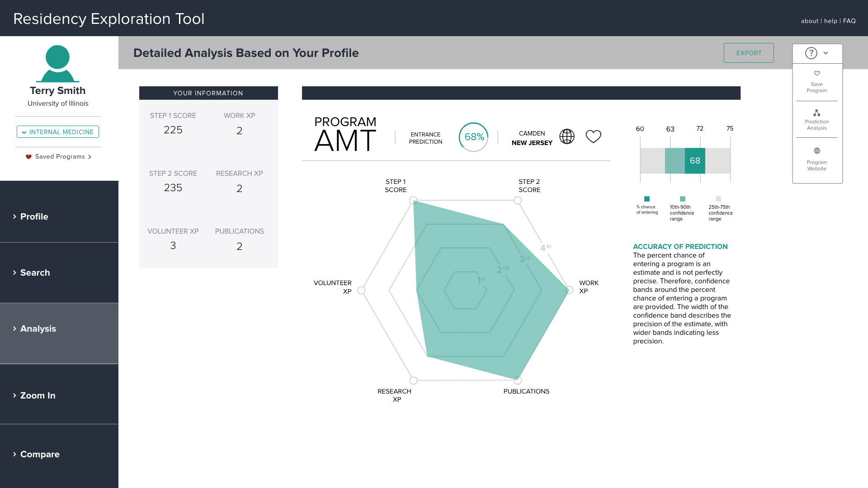The width and height of the screenshot is (868, 488).
Task: Open the Internal Medicine specialty dropdown
Action: point(58,132)
